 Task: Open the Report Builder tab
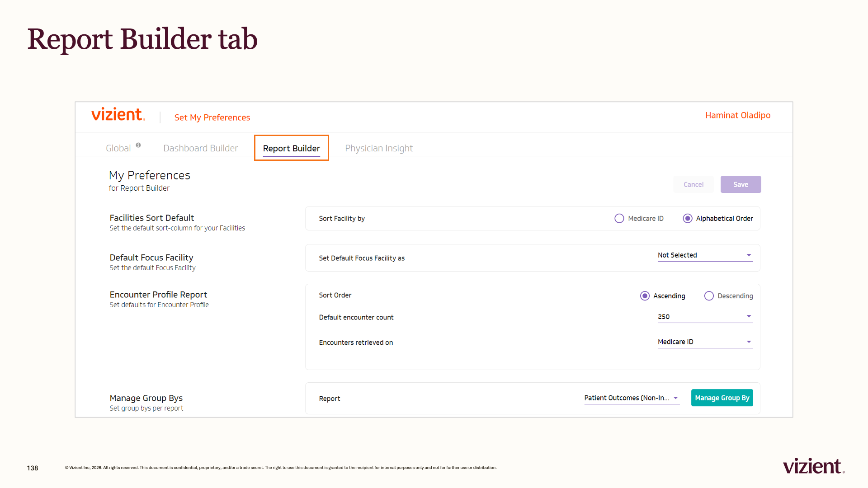[292, 148]
